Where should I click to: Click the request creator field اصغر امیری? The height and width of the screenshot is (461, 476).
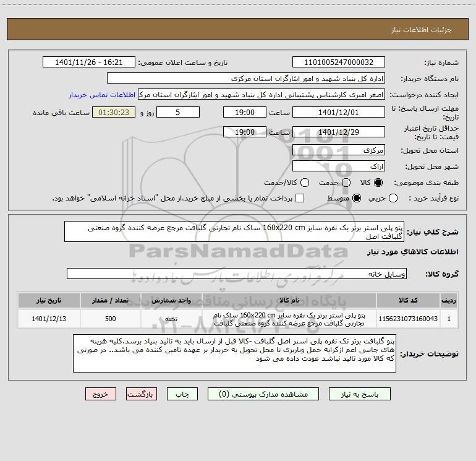[x=261, y=95]
